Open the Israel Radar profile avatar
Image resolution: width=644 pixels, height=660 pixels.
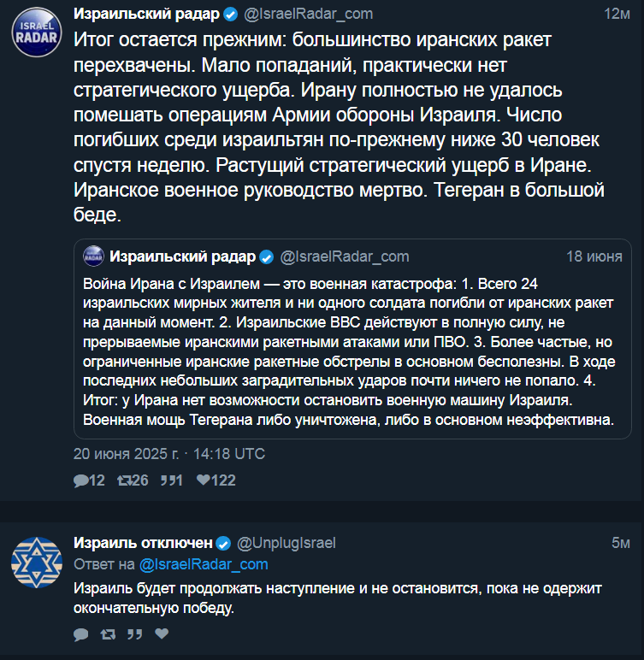(37, 32)
